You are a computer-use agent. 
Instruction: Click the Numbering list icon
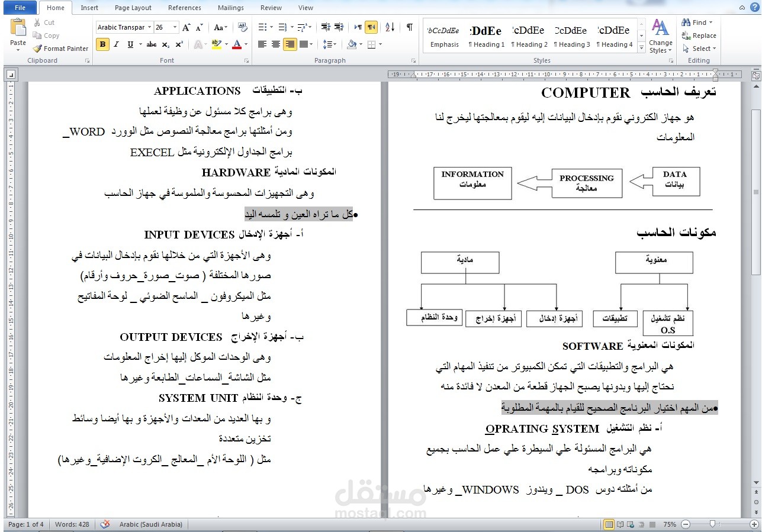click(282, 27)
